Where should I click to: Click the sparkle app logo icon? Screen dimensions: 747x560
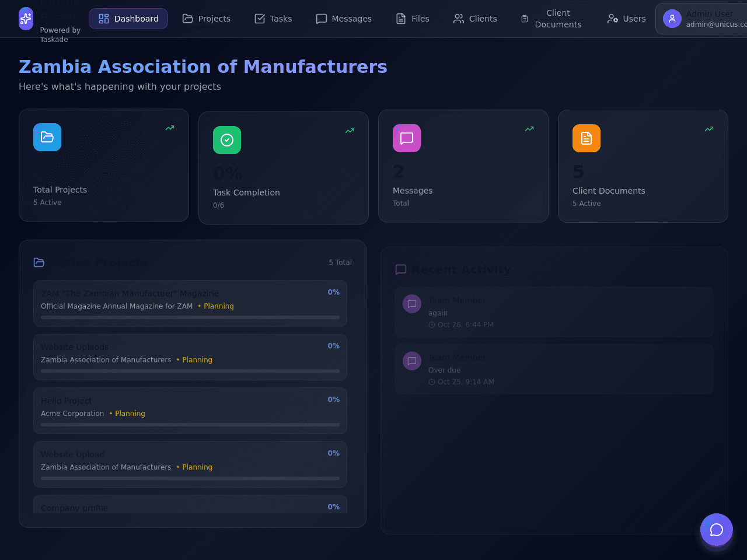click(x=26, y=19)
